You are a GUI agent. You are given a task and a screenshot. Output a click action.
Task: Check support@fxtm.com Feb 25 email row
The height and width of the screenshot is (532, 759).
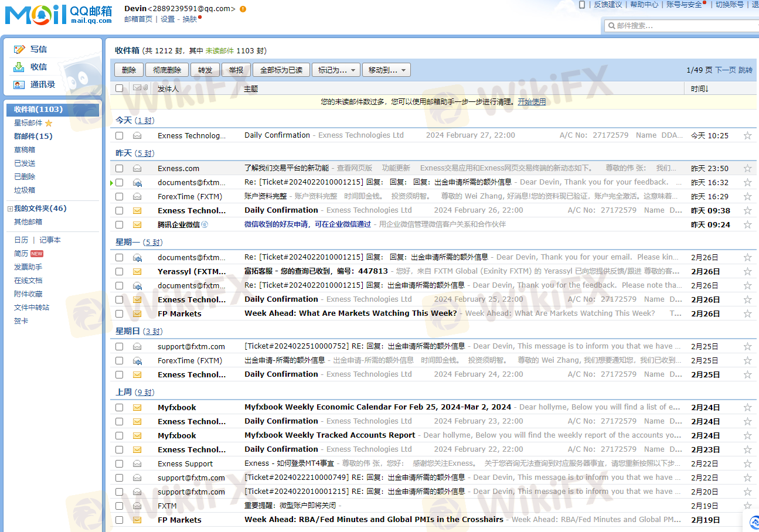pos(120,346)
